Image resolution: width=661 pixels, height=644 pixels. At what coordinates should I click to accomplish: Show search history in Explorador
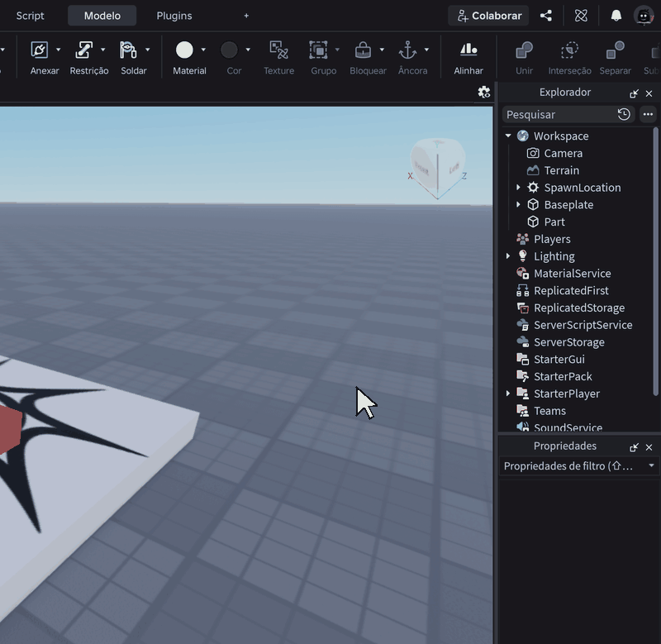click(624, 114)
